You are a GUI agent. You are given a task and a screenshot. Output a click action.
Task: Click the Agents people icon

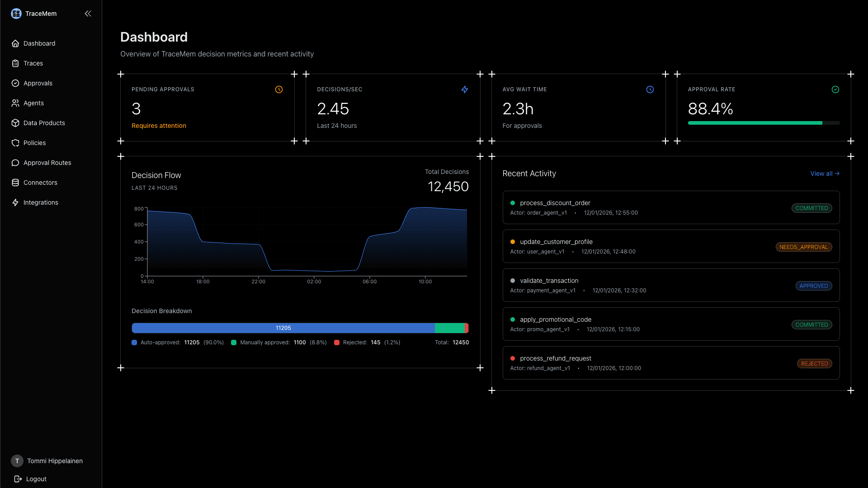coord(15,103)
